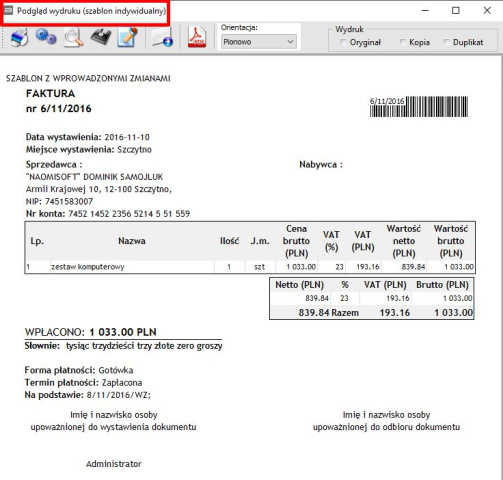
Task: Open print settings via gears icon
Action: [x=46, y=37]
